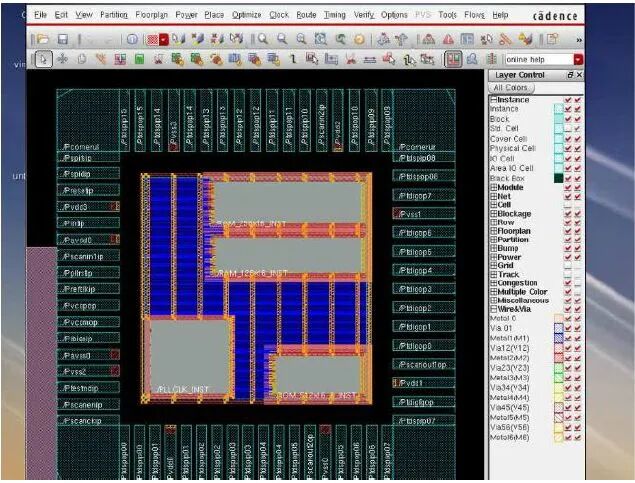Click the online help input field

tap(539, 60)
